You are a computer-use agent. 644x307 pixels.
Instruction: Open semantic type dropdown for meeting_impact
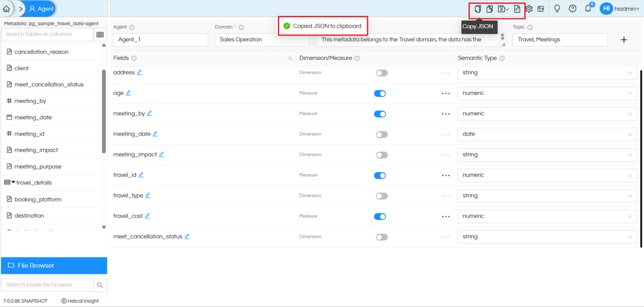click(547, 155)
